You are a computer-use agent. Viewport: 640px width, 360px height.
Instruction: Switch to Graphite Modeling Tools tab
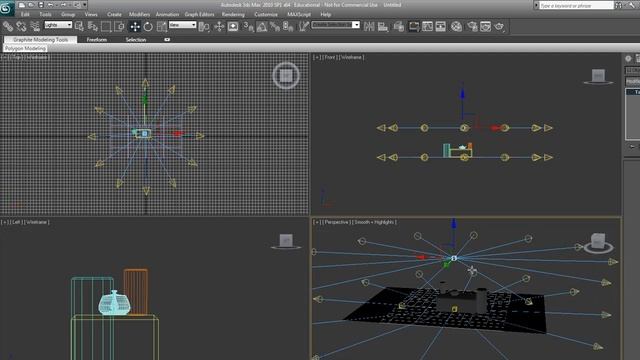[x=40, y=40]
